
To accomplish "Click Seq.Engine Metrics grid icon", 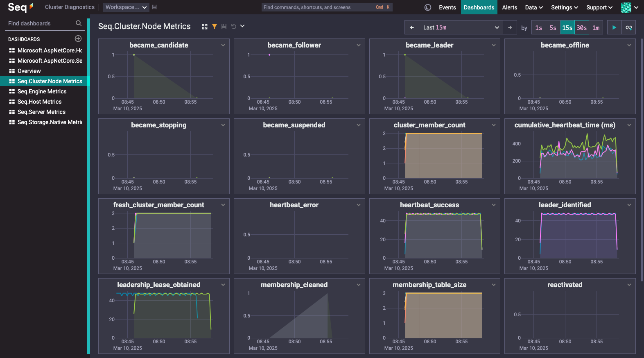I will (12, 91).
